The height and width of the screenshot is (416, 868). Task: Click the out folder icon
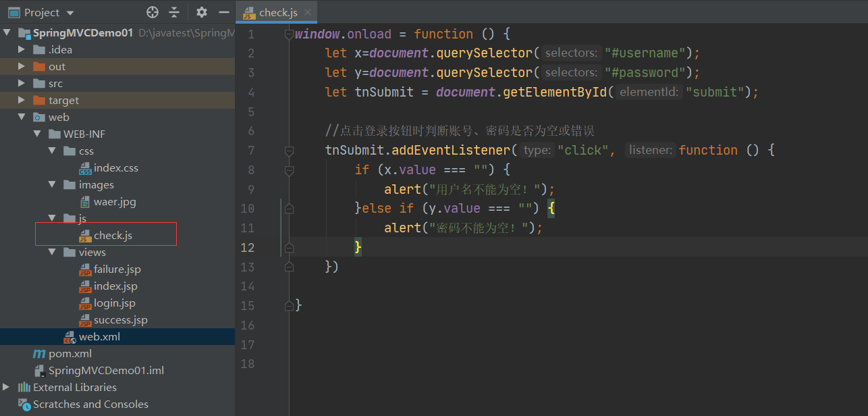coord(39,66)
